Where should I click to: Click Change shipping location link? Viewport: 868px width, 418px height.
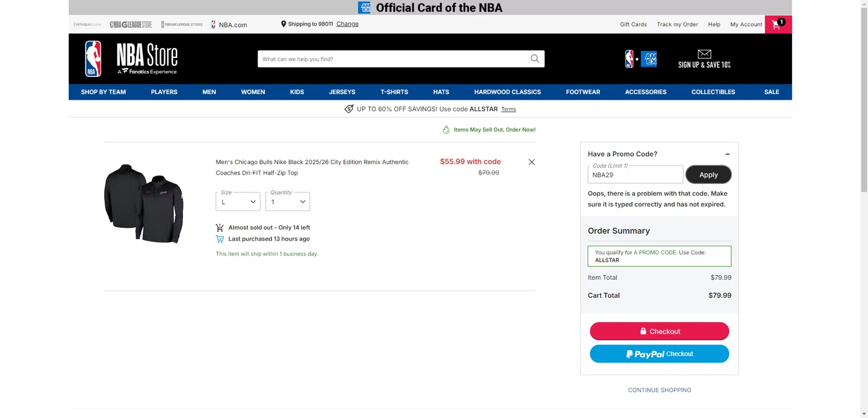(x=347, y=24)
